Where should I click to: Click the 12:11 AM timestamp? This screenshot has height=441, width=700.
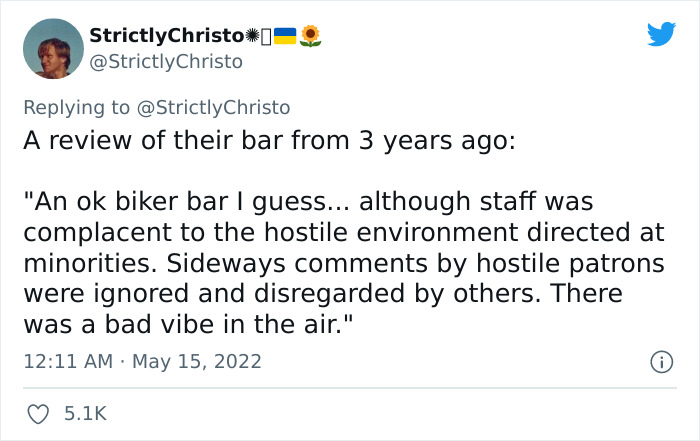pyautogui.click(x=67, y=361)
